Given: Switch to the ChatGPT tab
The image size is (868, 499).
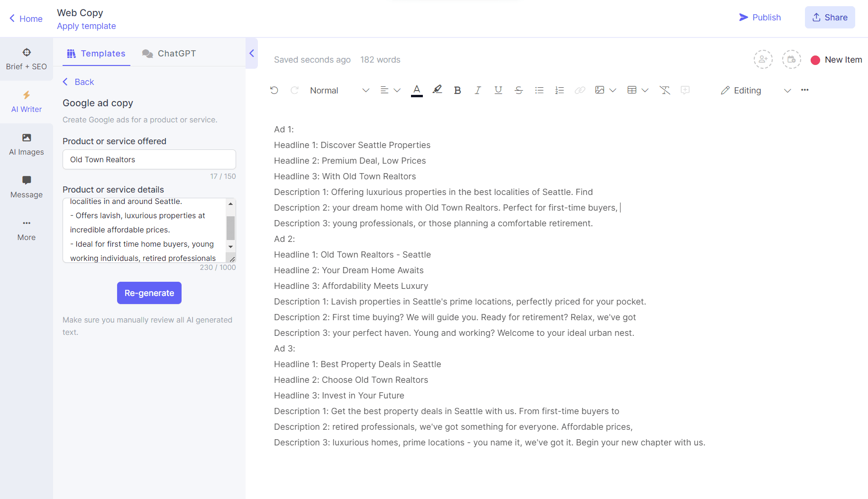Looking at the screenshot, I should coord(169,54).
